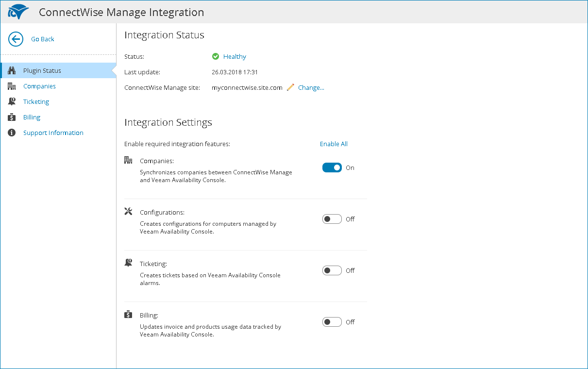The width and height of the screenshot is (588, 369).
Task: Click the Veeam logo in header
Action: [x=18, y=12]
